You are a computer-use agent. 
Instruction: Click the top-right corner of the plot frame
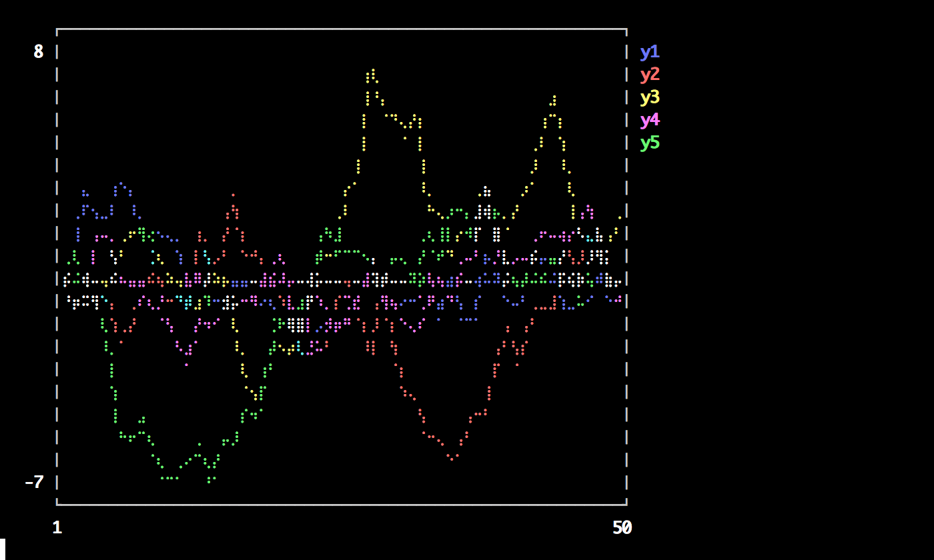click(x=626, y=29)
